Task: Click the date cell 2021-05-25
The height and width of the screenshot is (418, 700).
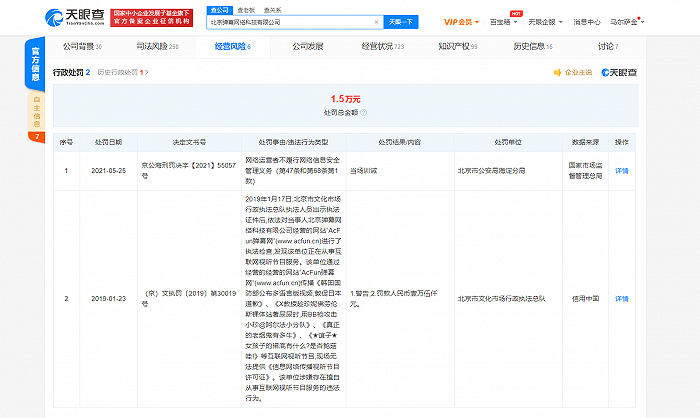Action: (x=108, y=171)
